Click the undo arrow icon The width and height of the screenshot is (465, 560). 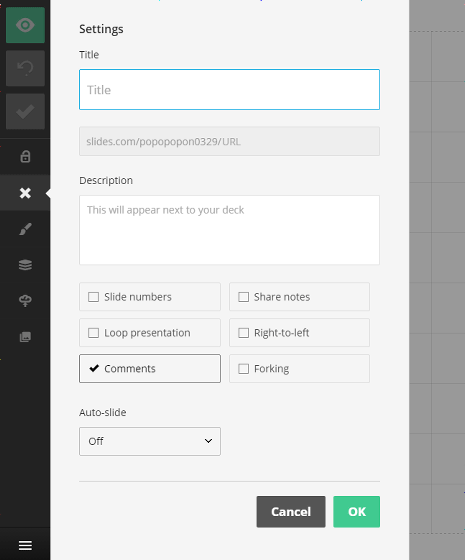pos(25,68)
